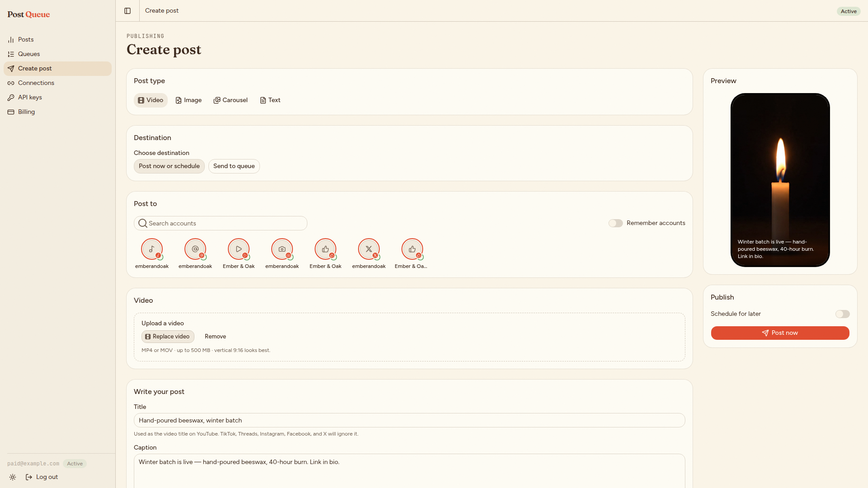Enable the Remember accounts switch
Image resolution: width=868 pixels, height=488 pixels.
[x=615, y=223]
